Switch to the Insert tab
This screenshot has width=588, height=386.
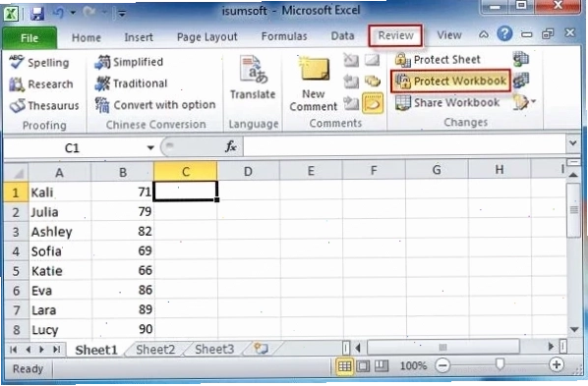point(139,37)
